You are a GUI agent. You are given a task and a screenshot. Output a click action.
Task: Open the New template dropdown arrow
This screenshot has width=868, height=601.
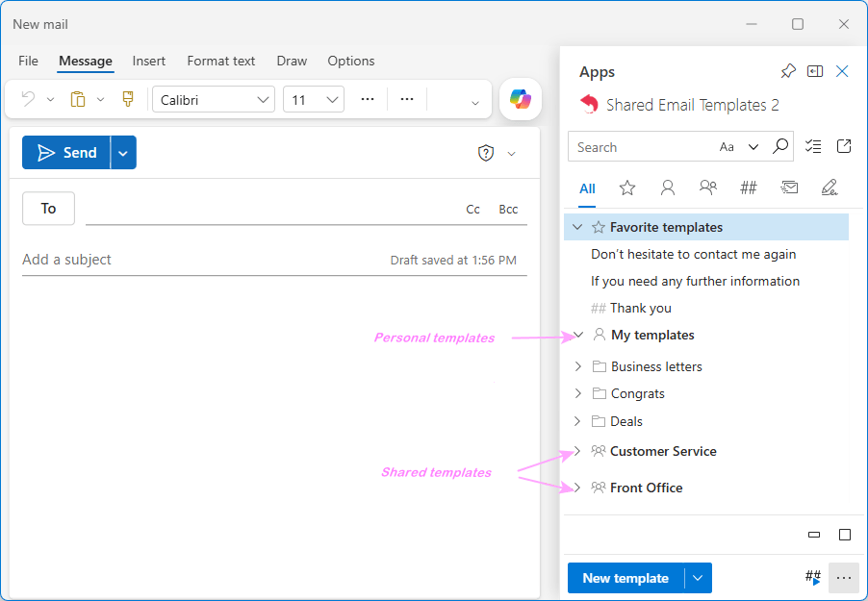tap(698, 578)
